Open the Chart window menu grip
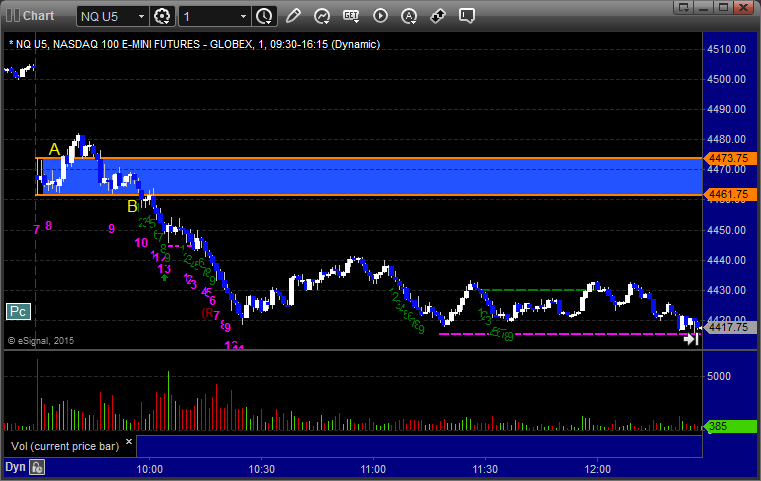 10,16
